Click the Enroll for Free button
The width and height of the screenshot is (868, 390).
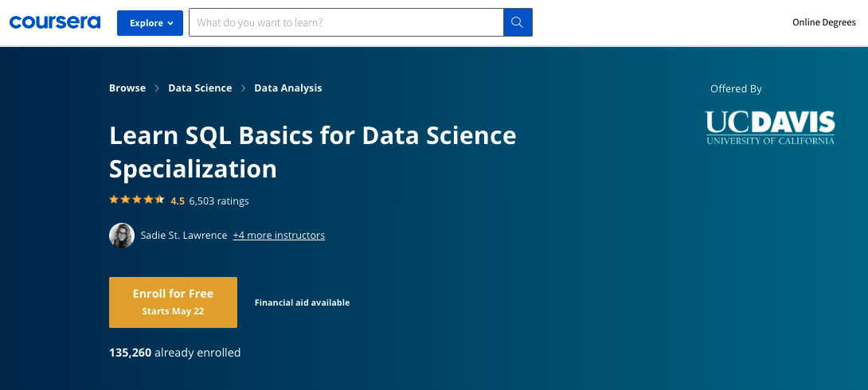click(x=174, y=302)
